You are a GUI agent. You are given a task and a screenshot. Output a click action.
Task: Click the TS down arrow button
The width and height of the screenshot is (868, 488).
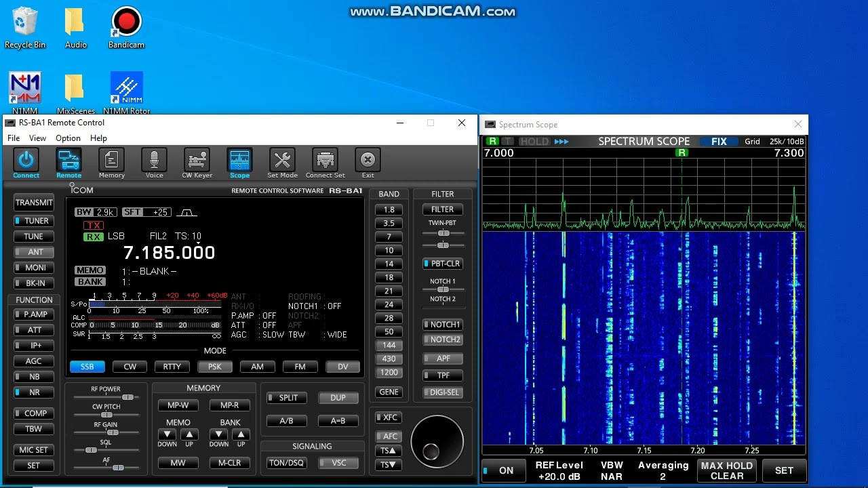(x=388, y=465)
